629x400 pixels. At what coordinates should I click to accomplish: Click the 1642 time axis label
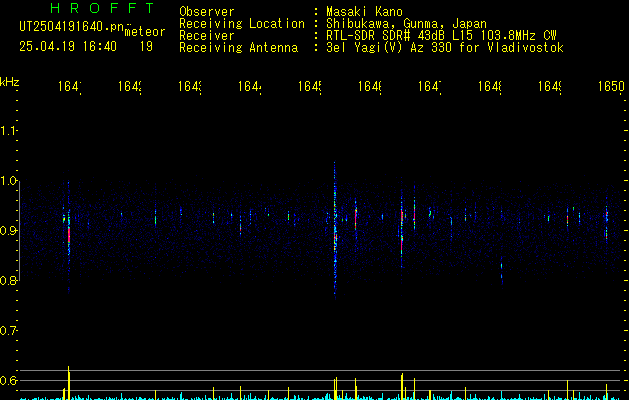tap(130, 86)
